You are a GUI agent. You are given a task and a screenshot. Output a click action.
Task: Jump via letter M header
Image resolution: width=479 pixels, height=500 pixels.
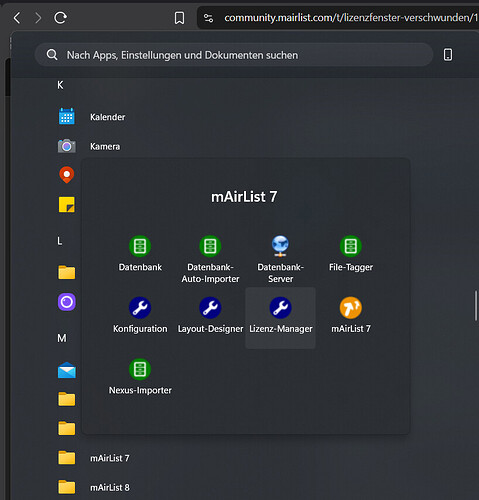[62, 338]
